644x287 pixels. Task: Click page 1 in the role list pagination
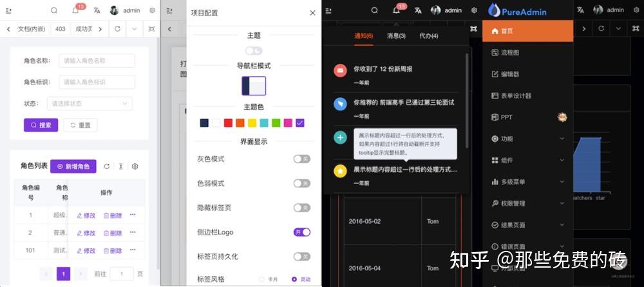(63, 273)
